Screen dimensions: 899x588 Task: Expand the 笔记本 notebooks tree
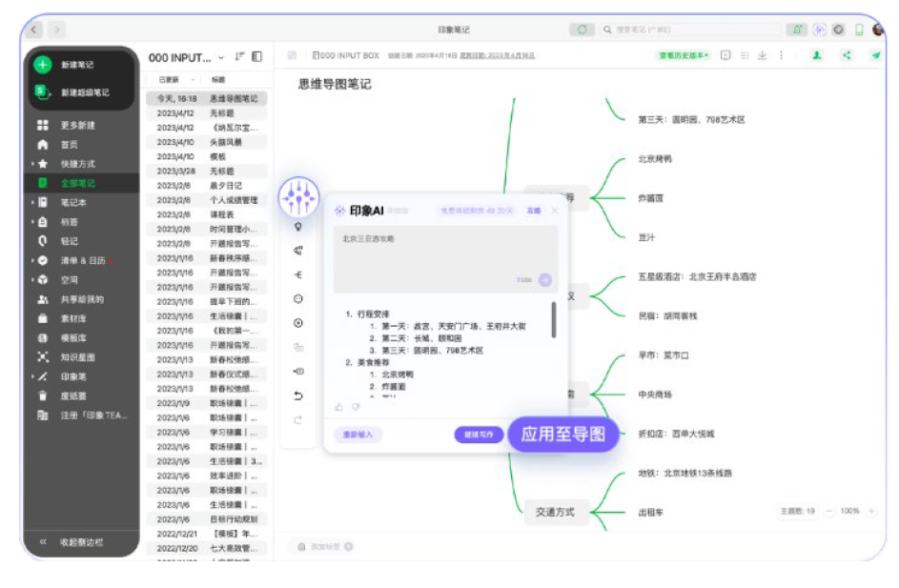pos(32,202)
